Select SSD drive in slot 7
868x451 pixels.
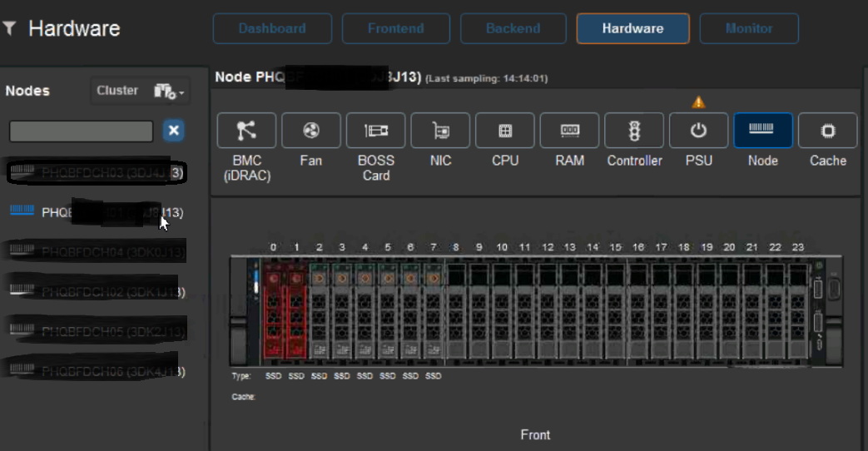click(433, 311)
